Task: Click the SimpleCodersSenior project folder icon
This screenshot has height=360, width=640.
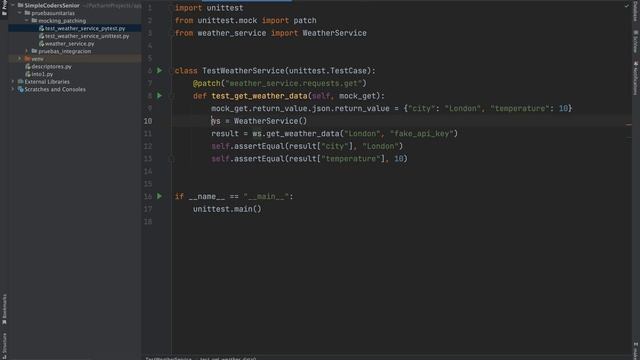Action: click(x=20, y=5)
